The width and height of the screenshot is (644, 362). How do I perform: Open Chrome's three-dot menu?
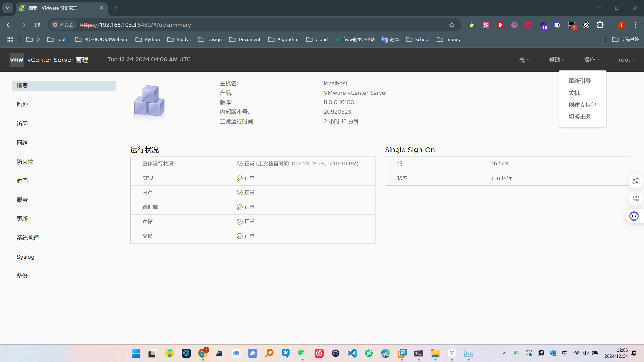coord(636,25)
